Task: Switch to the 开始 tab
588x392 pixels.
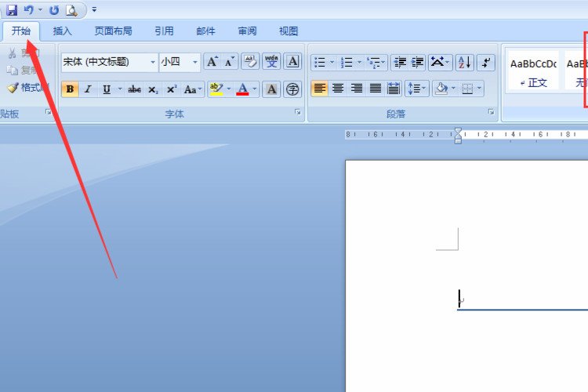Action: pos(21,31)
